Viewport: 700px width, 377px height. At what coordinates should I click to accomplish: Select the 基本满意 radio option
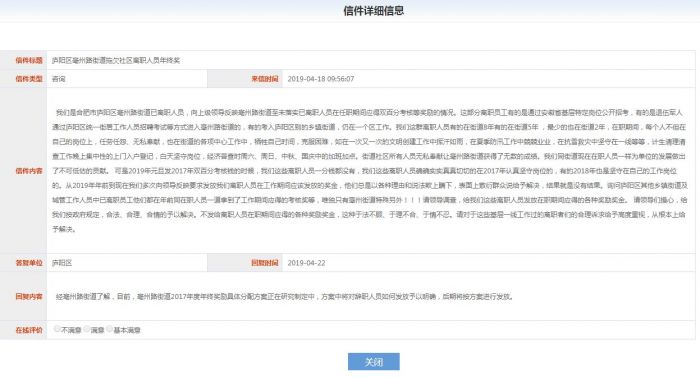(109, 329)
